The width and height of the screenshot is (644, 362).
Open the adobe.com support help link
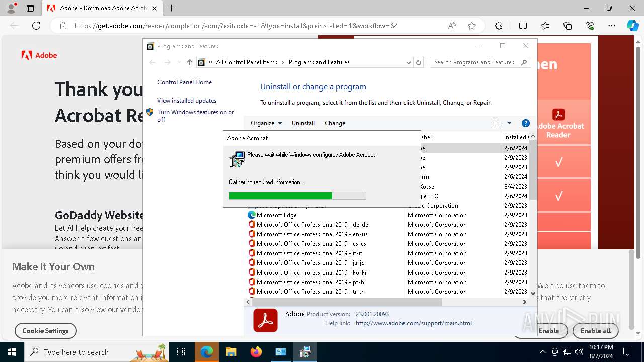tap(414, 323)
